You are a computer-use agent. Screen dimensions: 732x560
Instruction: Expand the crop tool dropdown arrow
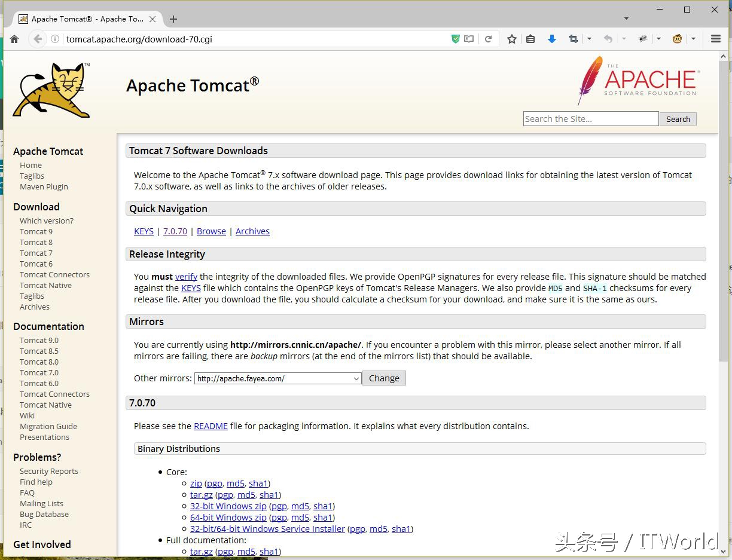(589, 39)
